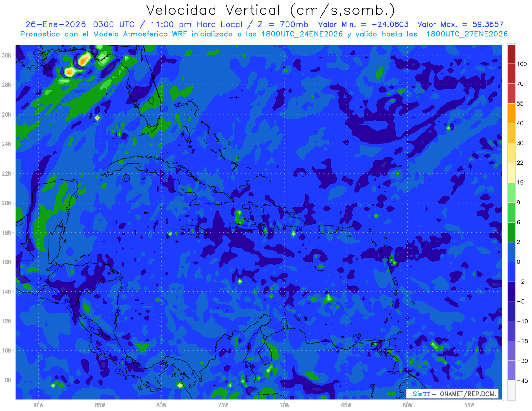The width and height of the screenshot is (532, 411).
Task: Click the '22N' latitude label
Action: click(7, 173)
